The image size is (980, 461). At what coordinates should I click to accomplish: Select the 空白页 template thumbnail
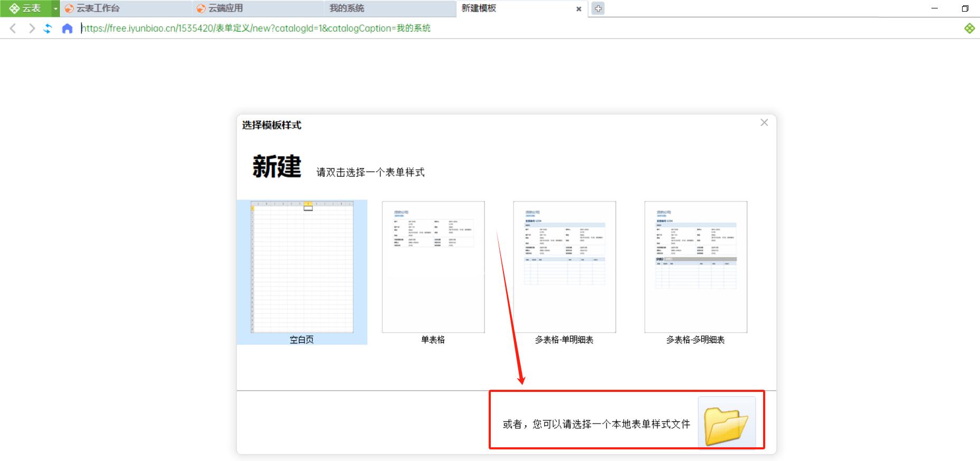pos(302,267)
